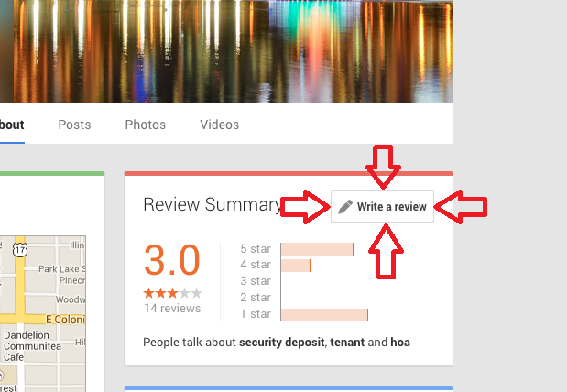Click the Route 17 shield on map
The image size is (567, 392).
(x=20, y=249)
